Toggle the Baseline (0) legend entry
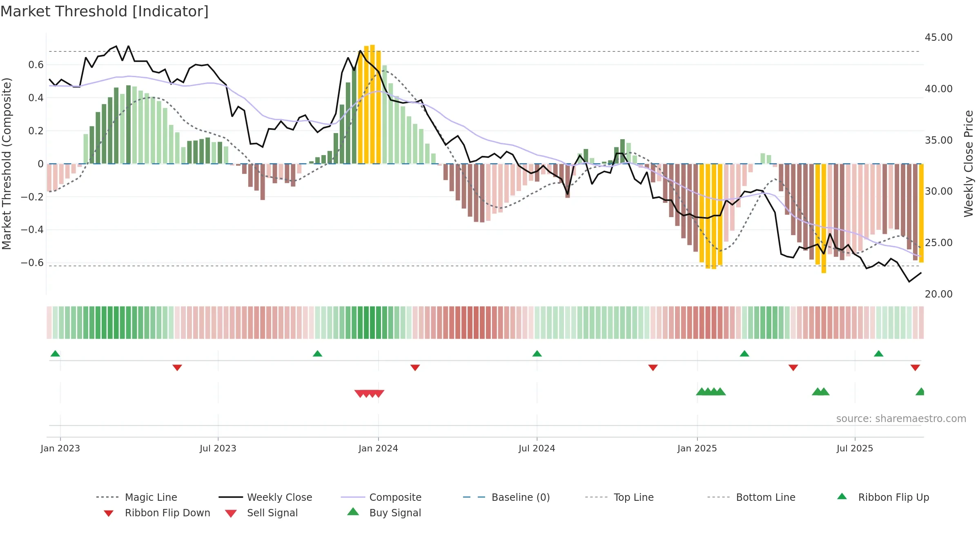Viewport: 980px width, 551px height. [506, 497]
